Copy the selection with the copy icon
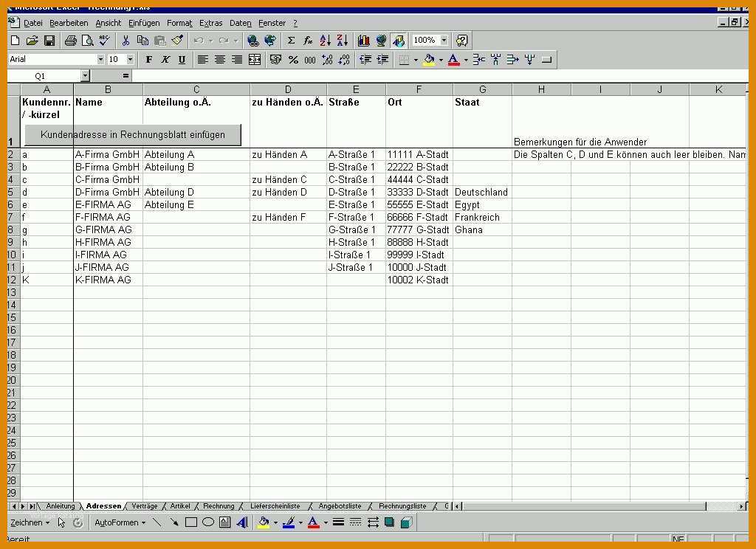The image size is (756, 549). click(142, 41)
